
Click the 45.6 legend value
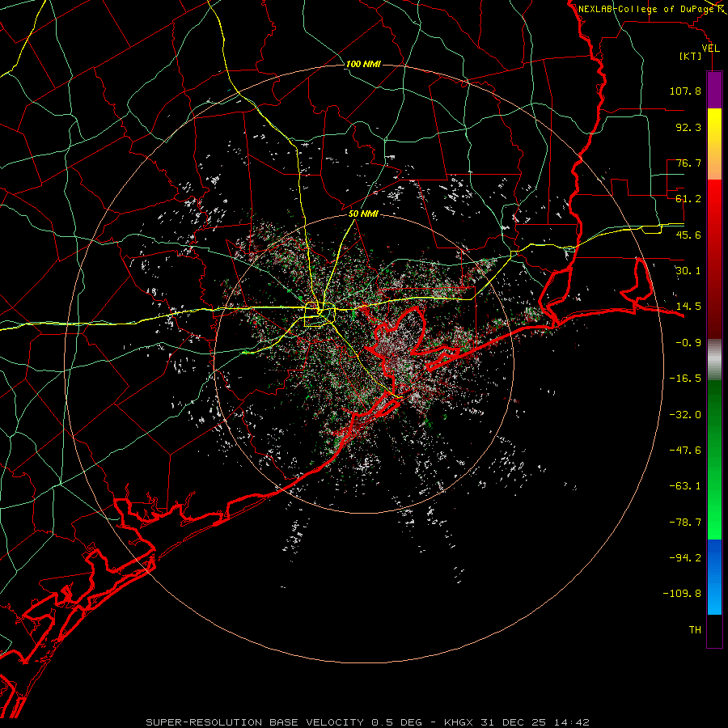[688, 235]
